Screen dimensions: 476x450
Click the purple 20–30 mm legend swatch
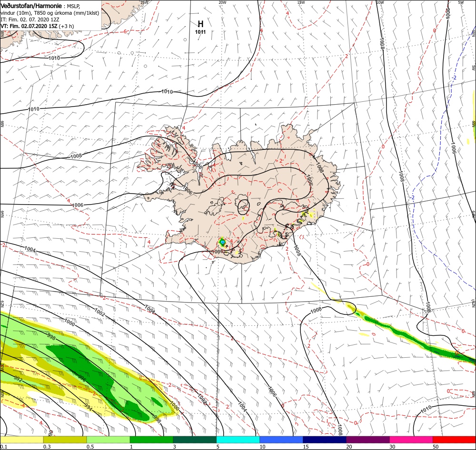point(367,440)
